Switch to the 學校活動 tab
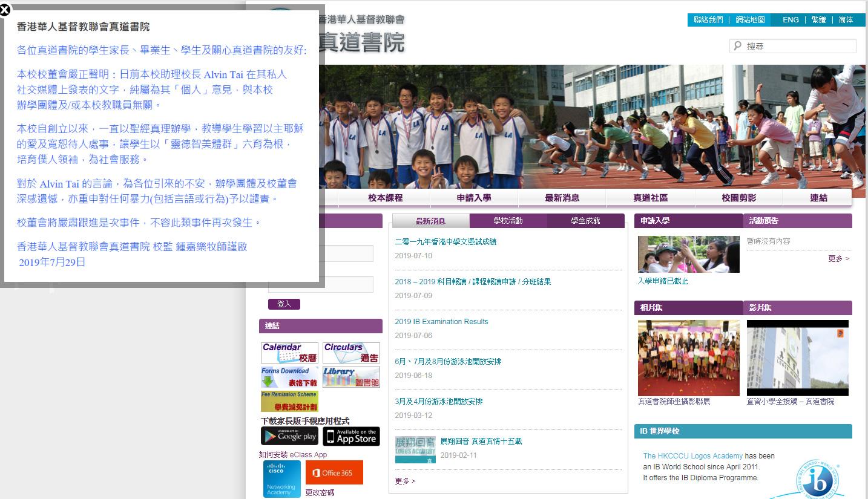The height and width of the screenshot is (499, 868). [508, 221]
